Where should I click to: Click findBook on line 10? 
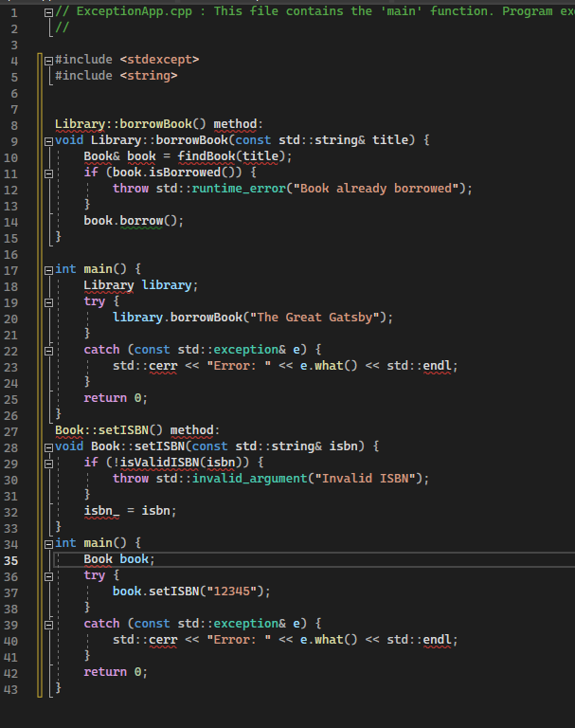[207, 156]
